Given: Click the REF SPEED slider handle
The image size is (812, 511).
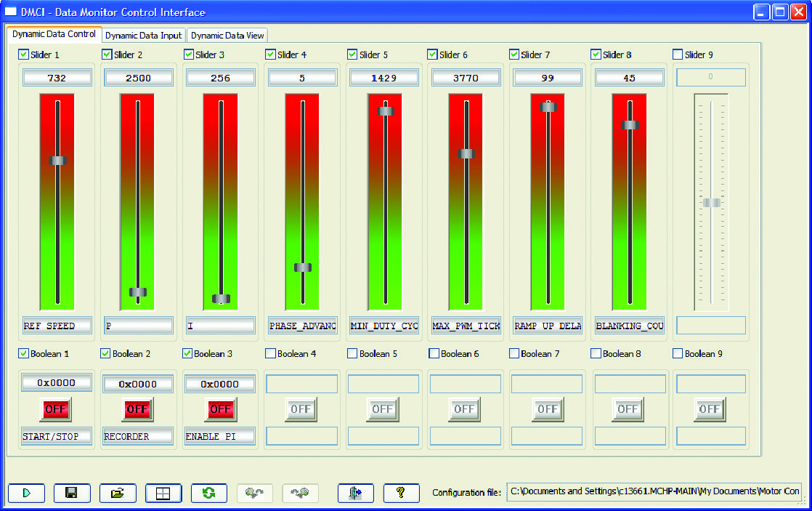Looking at the screenshot, I should coord(57,161).
